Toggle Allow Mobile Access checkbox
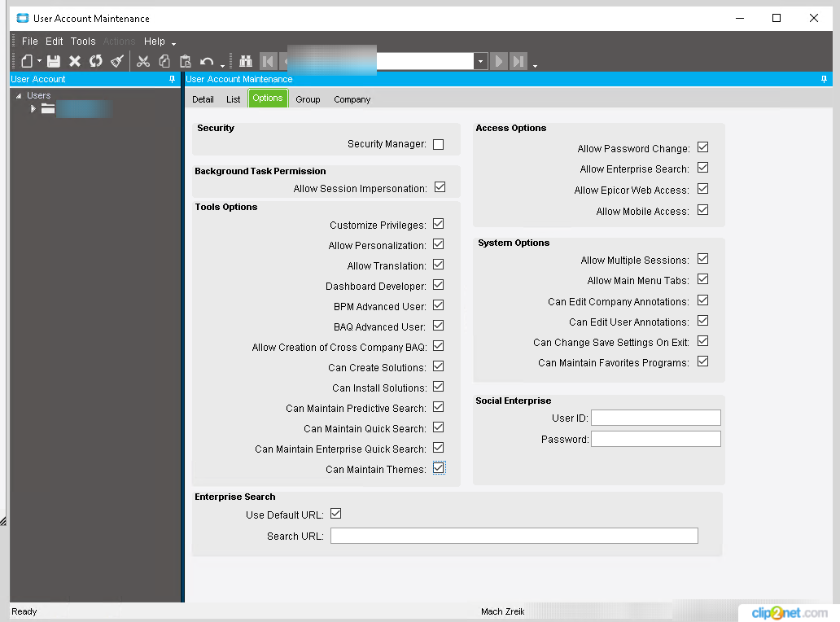 tap(703, 209)
